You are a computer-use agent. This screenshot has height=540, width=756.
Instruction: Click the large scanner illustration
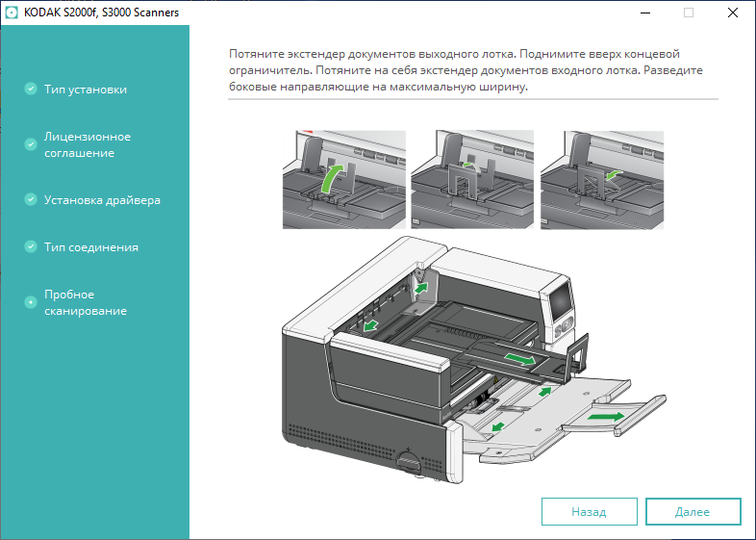(x=474, y=359)
